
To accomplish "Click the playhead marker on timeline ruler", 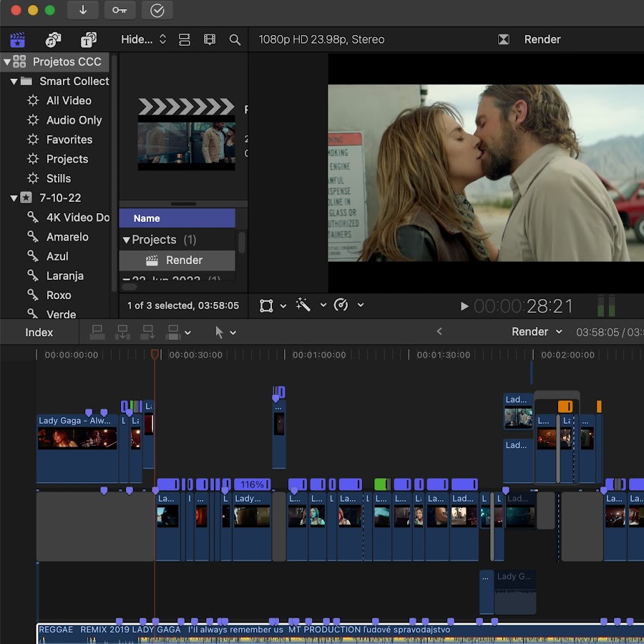I will pos(155,354).
